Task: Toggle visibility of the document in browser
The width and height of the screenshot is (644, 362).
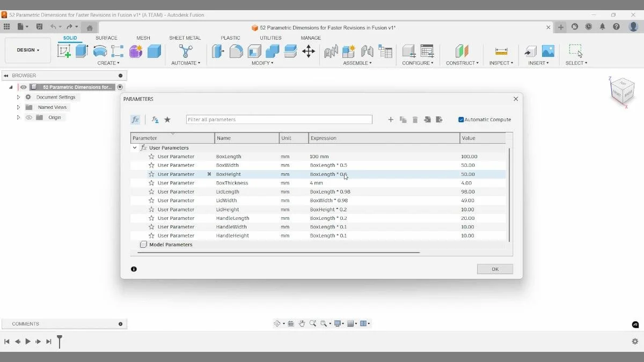Action: (23, 86)
